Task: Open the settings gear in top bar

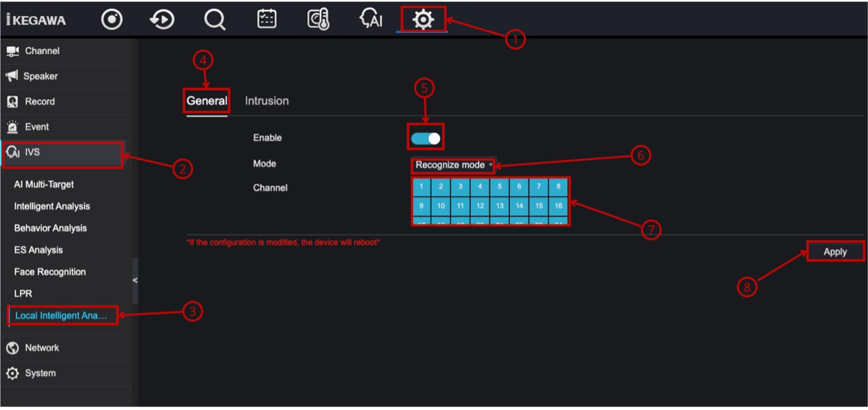Action: (423, 20)
